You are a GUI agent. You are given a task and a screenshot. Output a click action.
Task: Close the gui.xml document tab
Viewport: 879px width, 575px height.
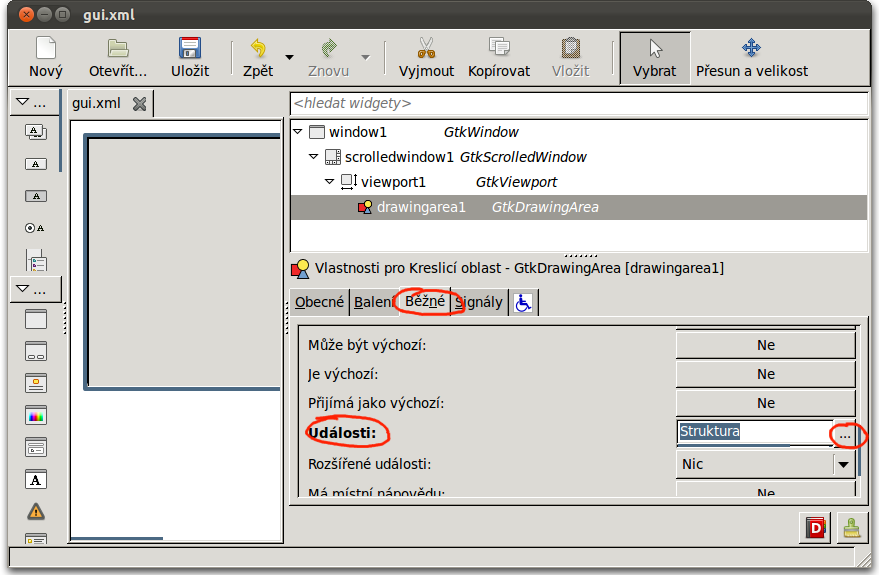[x=139, y=104]
